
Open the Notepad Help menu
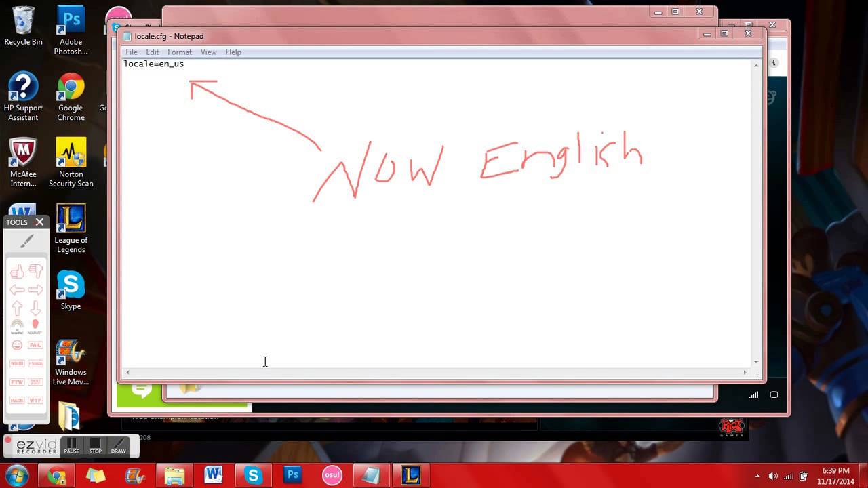point(233,52)
